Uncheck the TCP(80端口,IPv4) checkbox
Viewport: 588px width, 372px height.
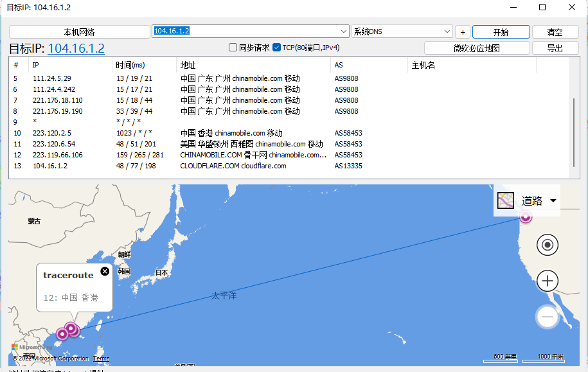click(277, 48)
